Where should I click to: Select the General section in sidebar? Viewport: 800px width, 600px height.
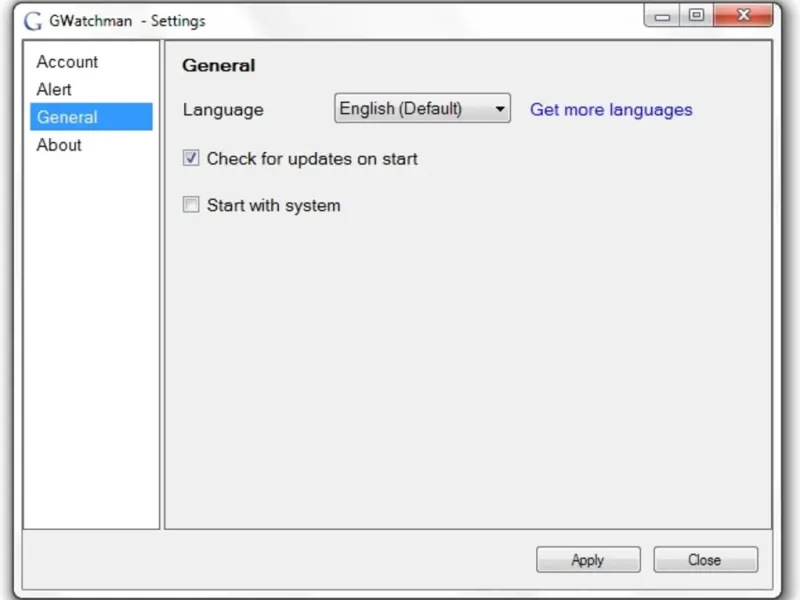pos(91,117)
